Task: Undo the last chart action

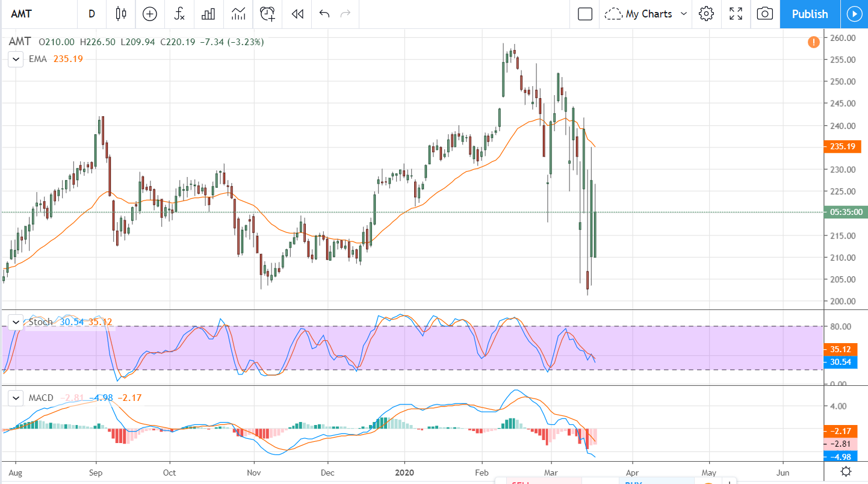Action: point(324,14)
